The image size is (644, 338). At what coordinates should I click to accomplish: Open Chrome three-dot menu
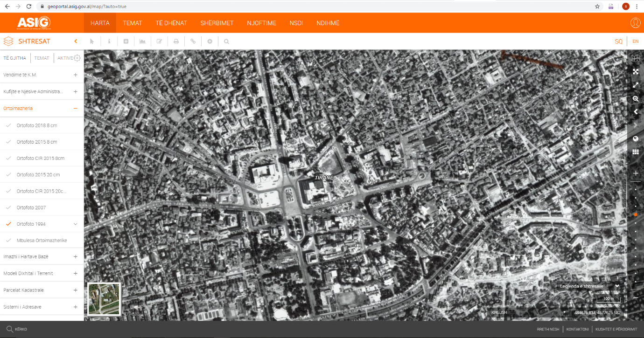(636, 7)
